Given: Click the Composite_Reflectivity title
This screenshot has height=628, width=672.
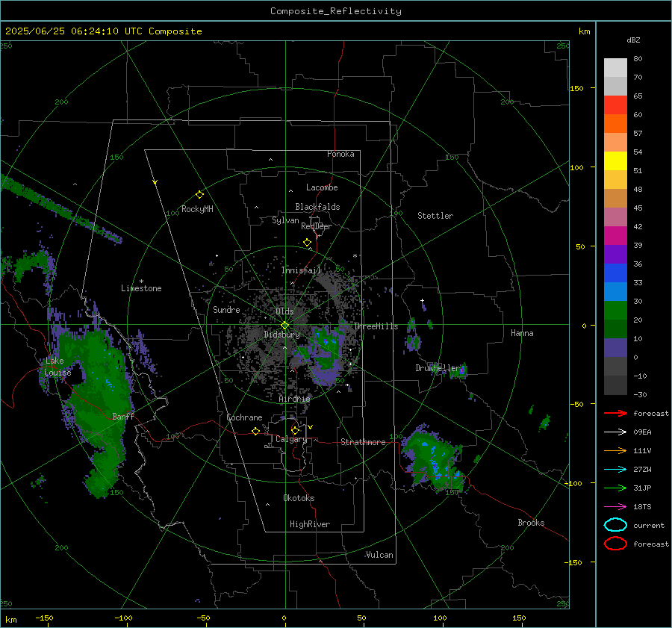Looking at the screenshot, I should coord(336,11).
